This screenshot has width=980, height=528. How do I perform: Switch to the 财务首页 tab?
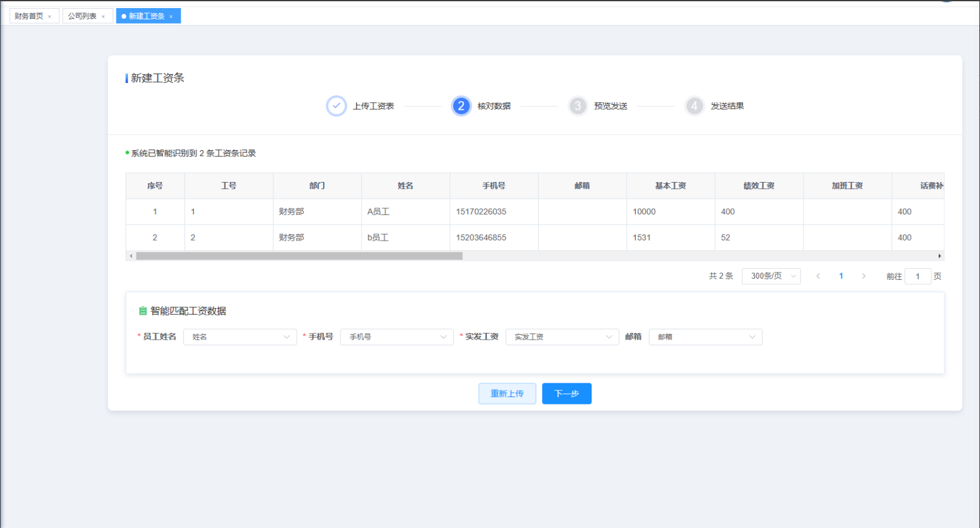point(29,16)
